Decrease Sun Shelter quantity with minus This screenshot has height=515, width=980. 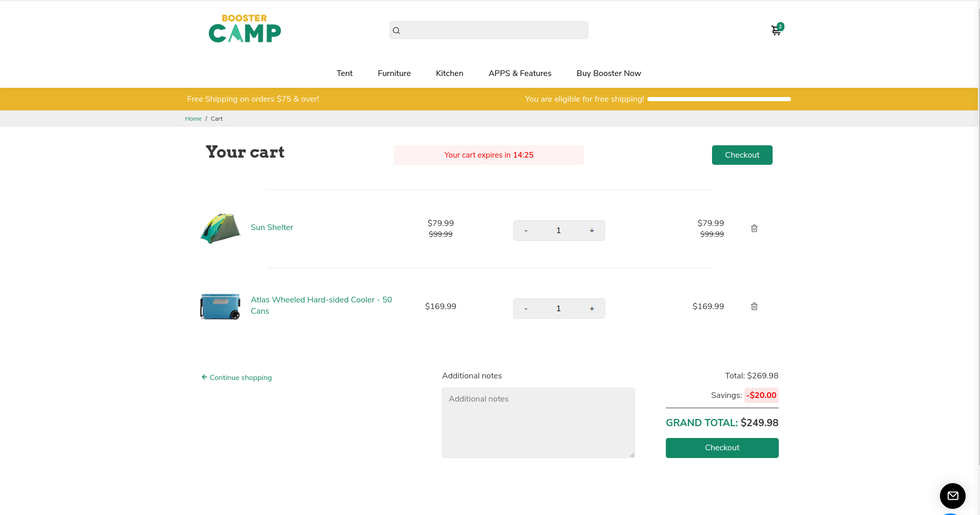click(x=526, y=231)
